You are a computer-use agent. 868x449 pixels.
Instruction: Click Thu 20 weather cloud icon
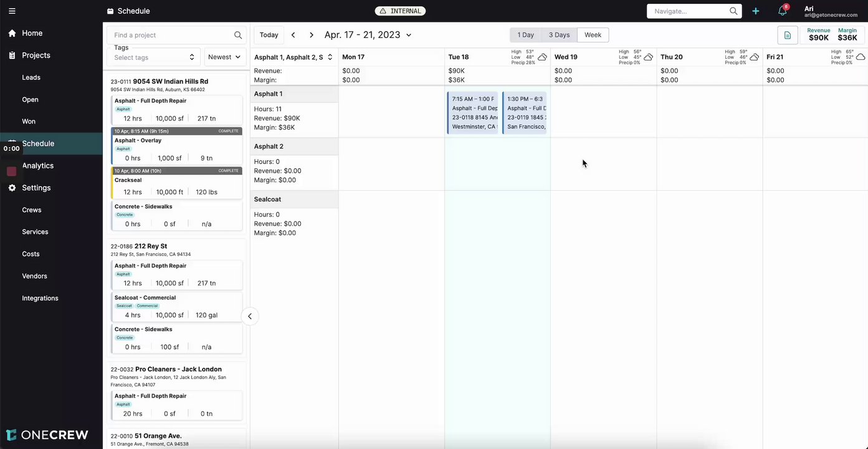tap(754, 57)
